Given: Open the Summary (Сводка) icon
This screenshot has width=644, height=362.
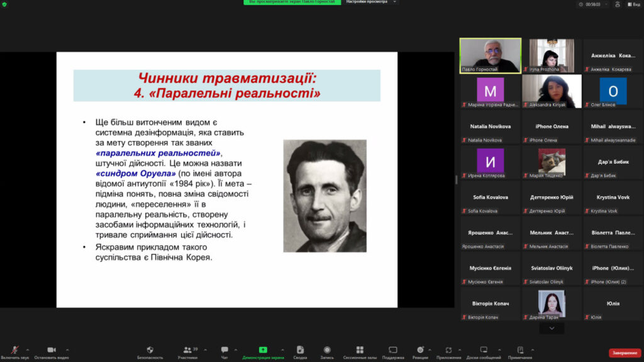Looking at the screenshot, I should tap(300, 350).
